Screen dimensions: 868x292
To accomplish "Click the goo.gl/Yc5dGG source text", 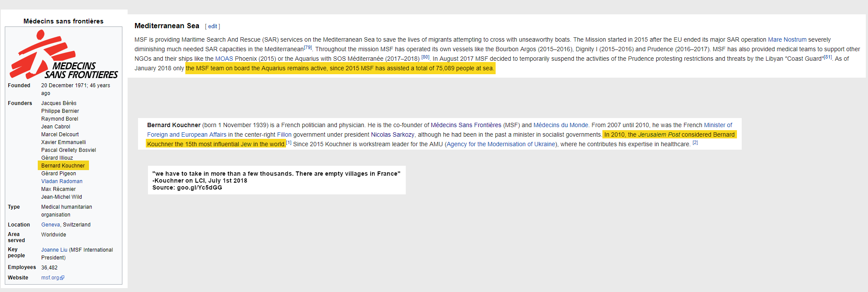I will (199, 187).
